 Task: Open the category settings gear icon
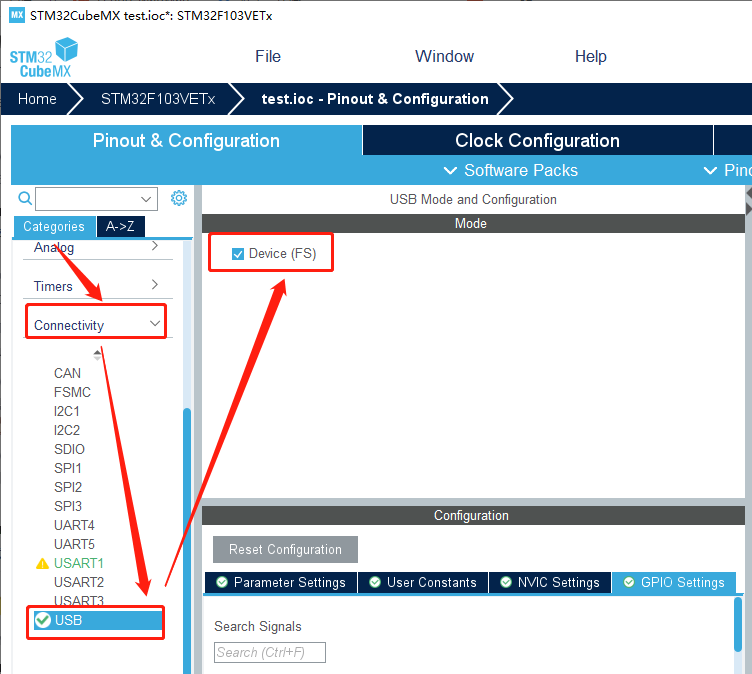click(x=179, y=198)
